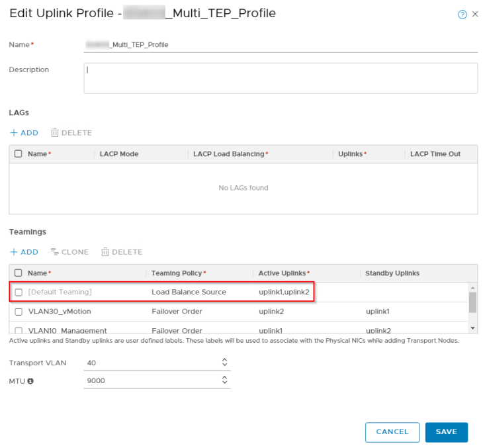Check the Default Teaming row checkbox
The image size is (483, 448).
[19, 292]
